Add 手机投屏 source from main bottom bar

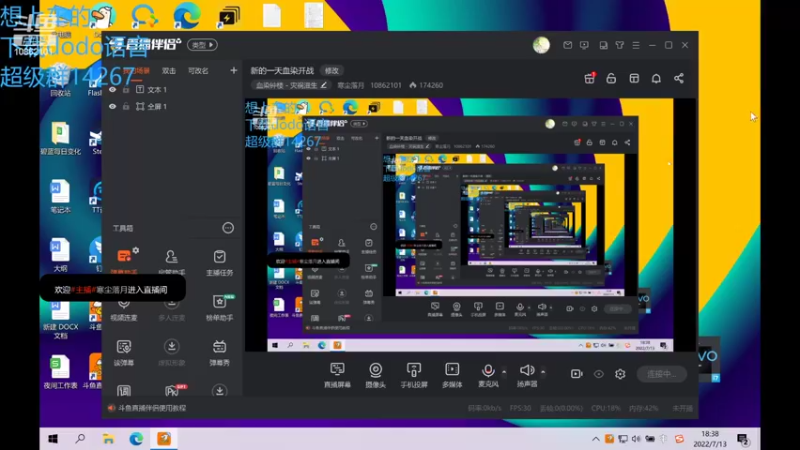(414, 375)
